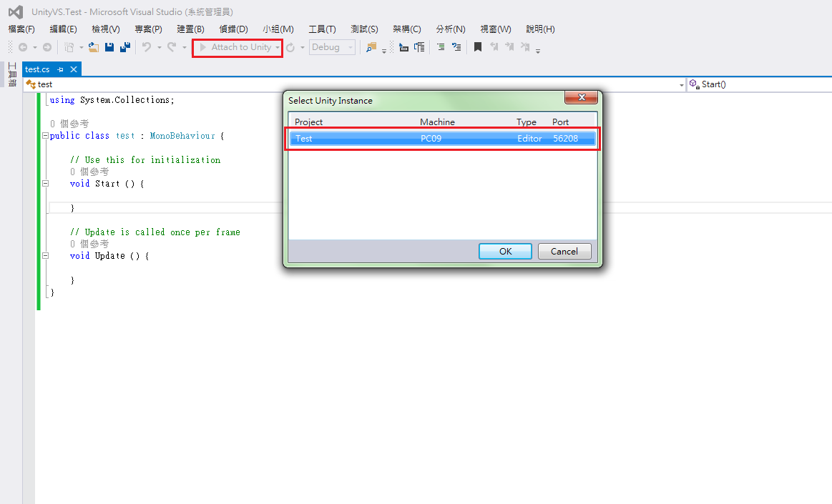Image resolution: width=832 pixels, height=504 pixels.
Task: Open the 偵錯(D) menu
Action: pos(233,29)
